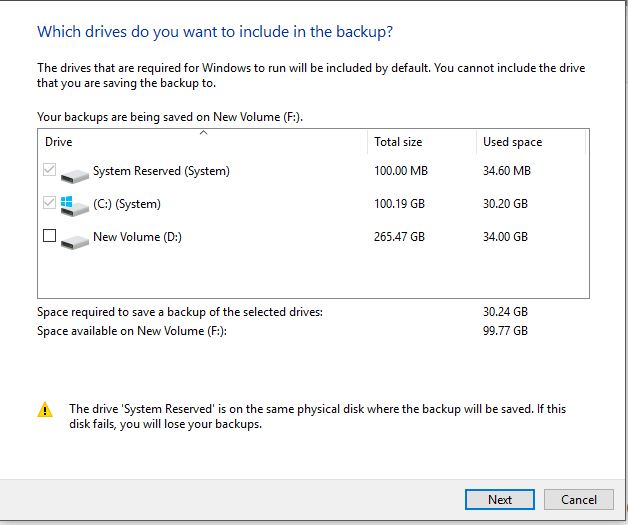Click the Cancel button
Screen dimensions: 628x525
coord(579,499)
